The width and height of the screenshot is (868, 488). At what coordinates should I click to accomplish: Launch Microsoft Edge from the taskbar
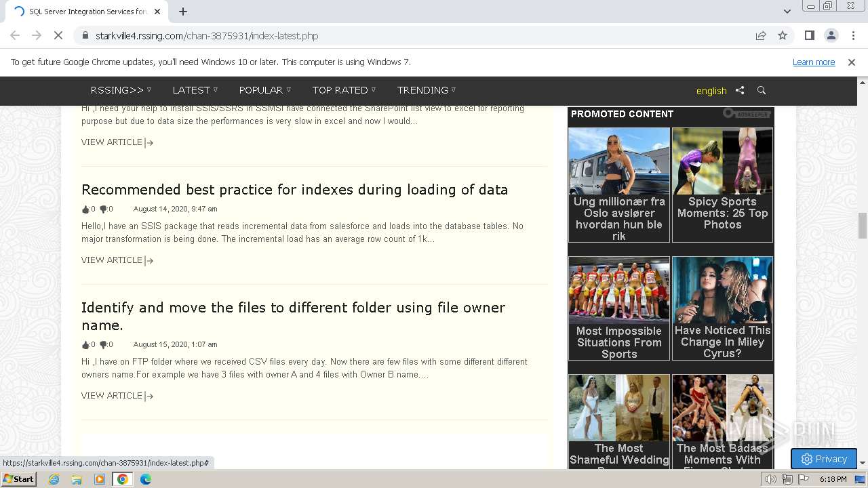click(x=146, y=479)
